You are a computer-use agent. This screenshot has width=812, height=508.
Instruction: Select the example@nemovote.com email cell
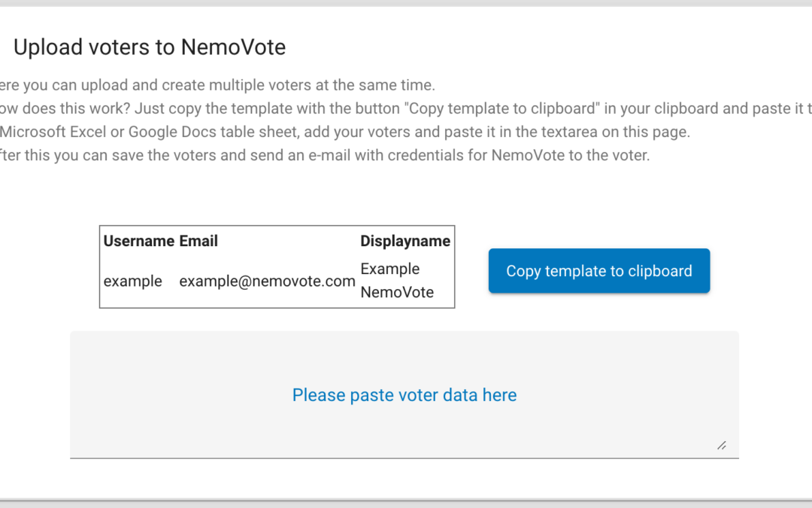[x=267, y=281]
